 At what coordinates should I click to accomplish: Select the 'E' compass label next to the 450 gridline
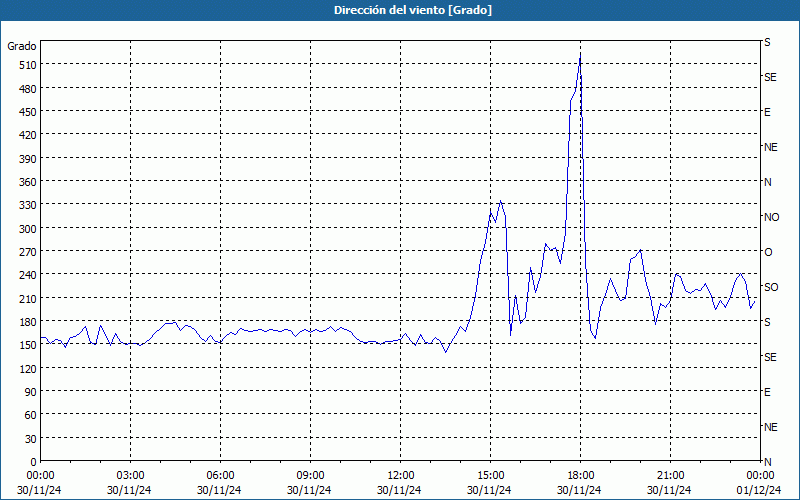point(767,112)
